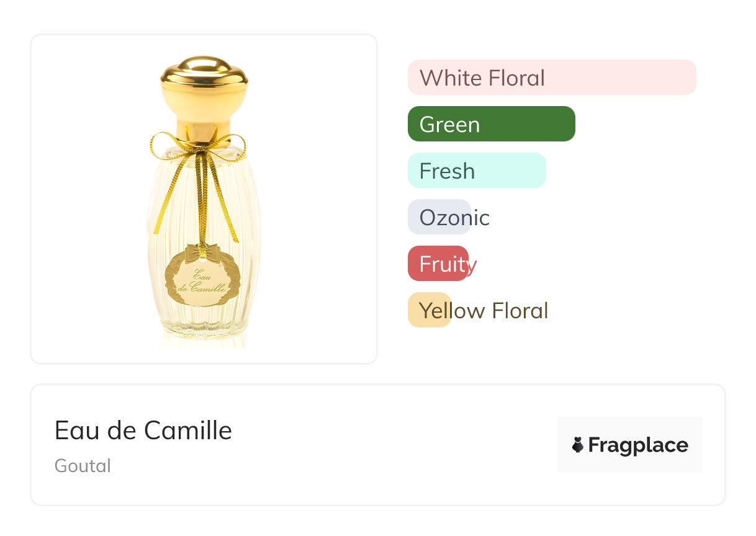Viewport: 756px width, 536px height.
Task: Click the word 'Floral' beside the yellow swatch
Action: [x=519, y=311]
